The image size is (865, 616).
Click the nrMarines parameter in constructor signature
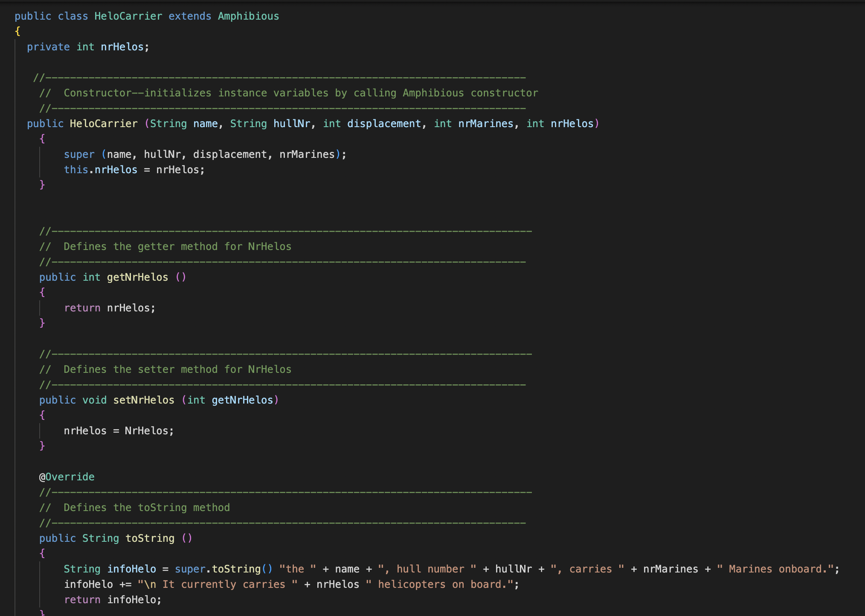[486, 124]
